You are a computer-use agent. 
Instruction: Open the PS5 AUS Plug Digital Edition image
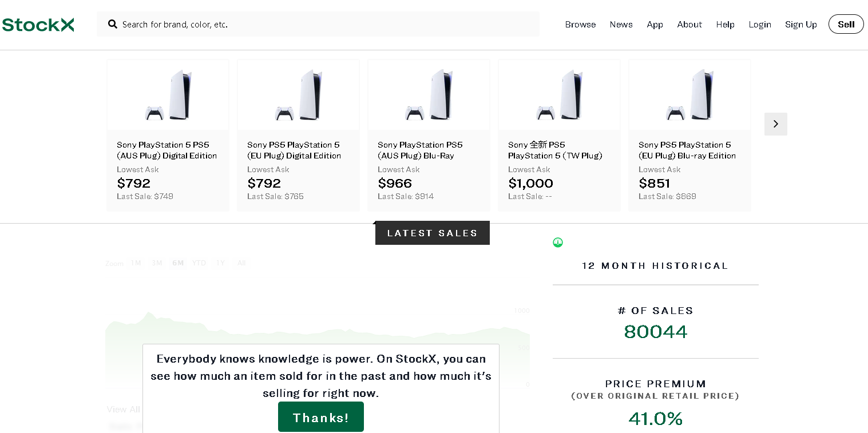tap(168, 95)
